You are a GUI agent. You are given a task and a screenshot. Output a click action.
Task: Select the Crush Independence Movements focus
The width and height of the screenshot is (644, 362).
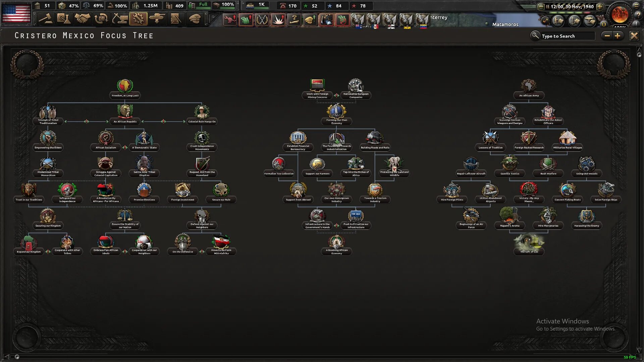tap(202, 141)
